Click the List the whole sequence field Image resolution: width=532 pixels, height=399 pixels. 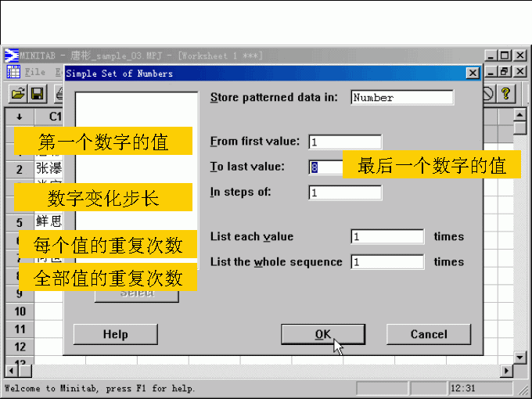[387, 262]
